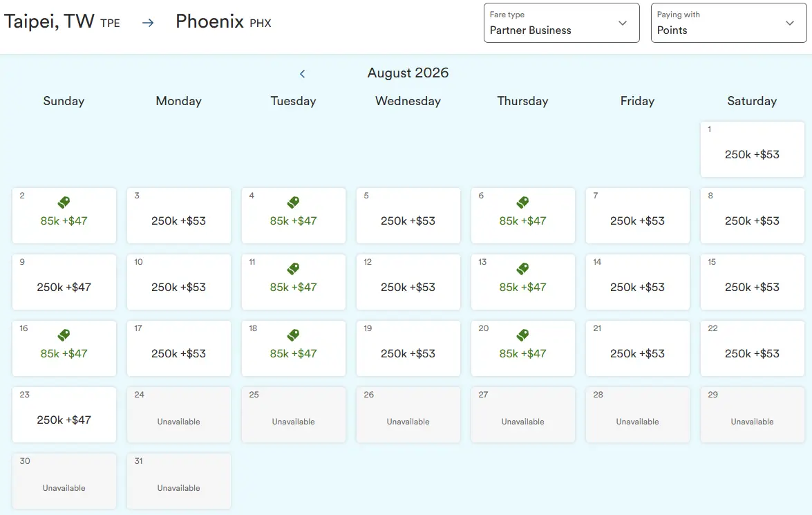Click the Paying with dropdown chevron arrow
Viewport: 812px width, 515px height.
tap(790, 24)
